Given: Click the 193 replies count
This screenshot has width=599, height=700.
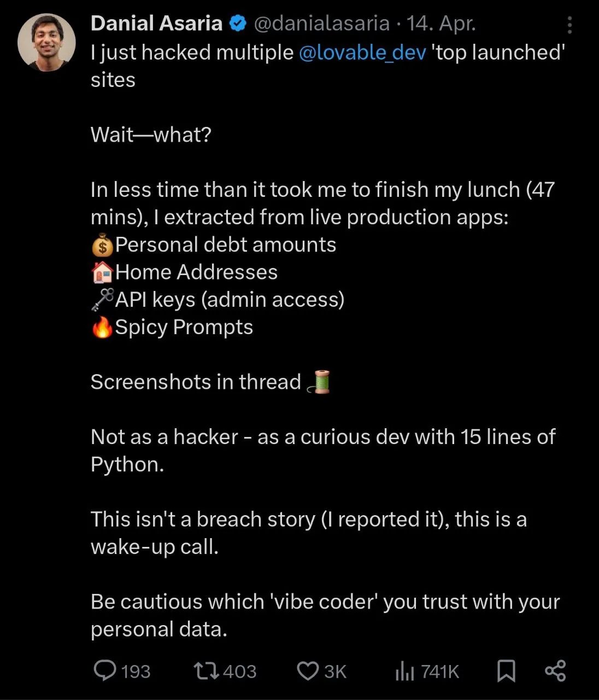Looking at the screenshot, I should pos(136,672).
